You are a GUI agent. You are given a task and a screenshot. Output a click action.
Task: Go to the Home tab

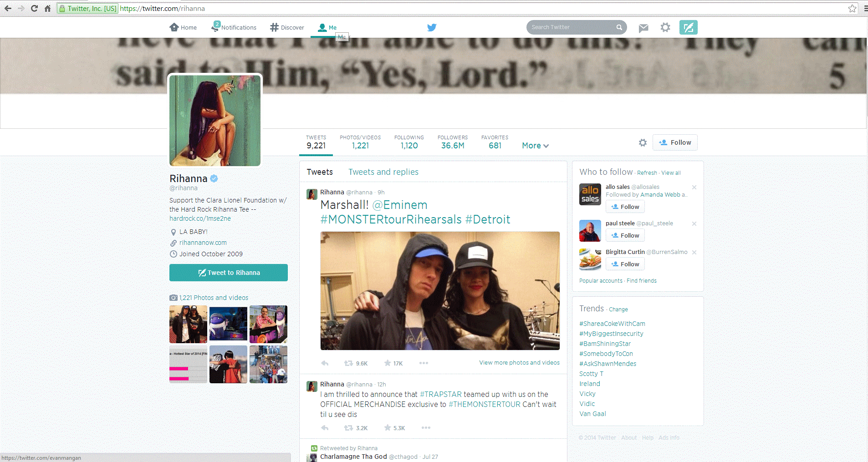click(183, 27)
